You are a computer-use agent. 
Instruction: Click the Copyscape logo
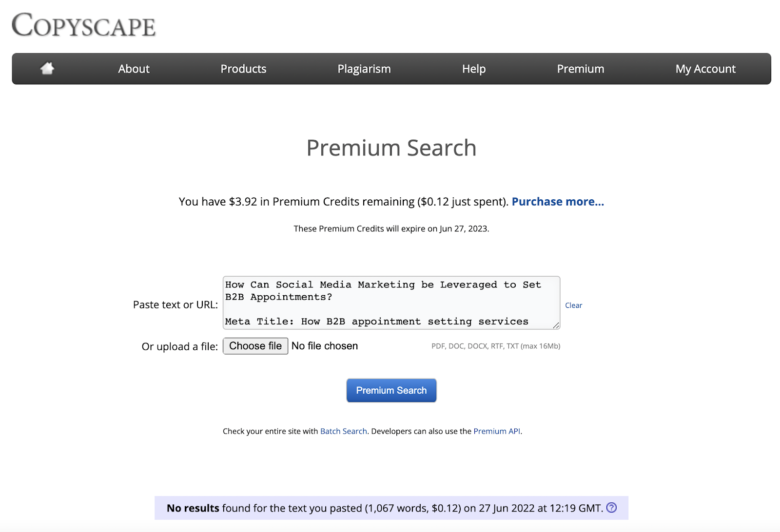point(84,25)
